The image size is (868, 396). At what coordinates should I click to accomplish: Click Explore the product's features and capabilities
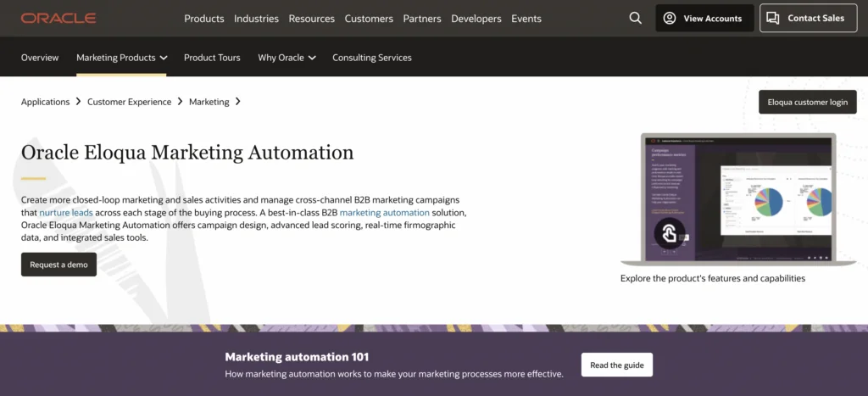(713, 279)
